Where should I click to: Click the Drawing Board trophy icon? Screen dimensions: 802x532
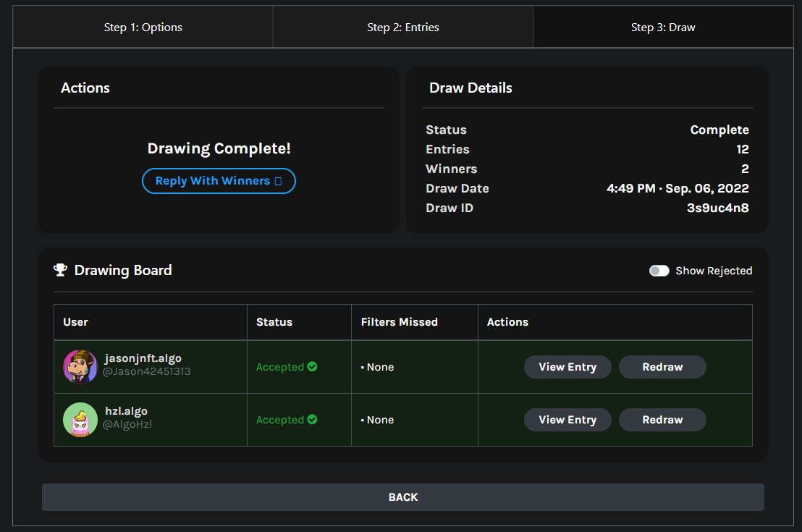coord(60,270)
